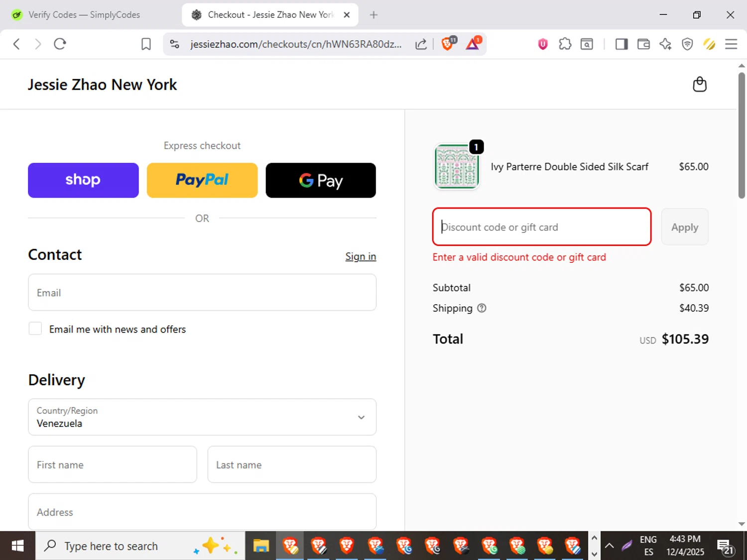The width and height of the screenshot is (747, 560).
Task: Pay with Google Pay button
Action: pyautogui.click(x=321, y=180)
